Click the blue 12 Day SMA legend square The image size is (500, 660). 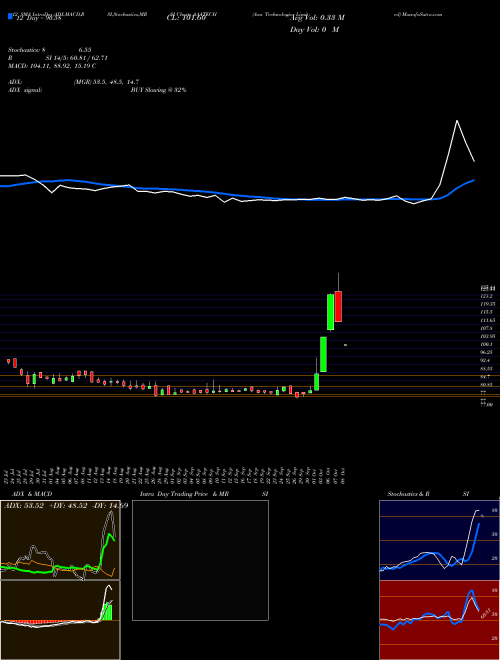[10, 17]
